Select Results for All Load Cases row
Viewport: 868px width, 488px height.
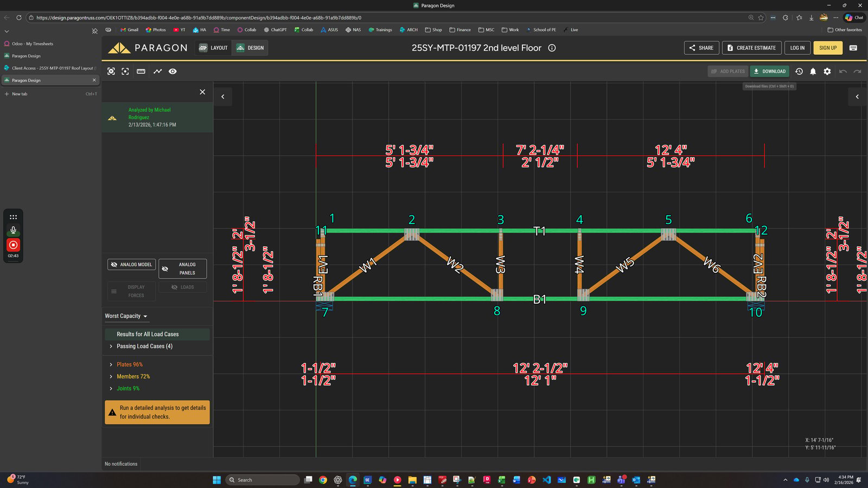pyautogui.click(x=157, y=334)
